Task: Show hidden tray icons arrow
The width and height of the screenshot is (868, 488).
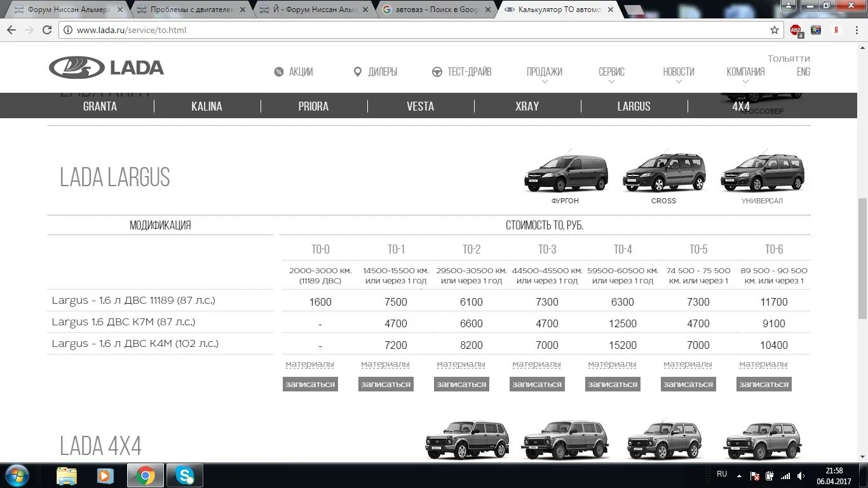Action: pyautogui.click(x=739, y=475)
